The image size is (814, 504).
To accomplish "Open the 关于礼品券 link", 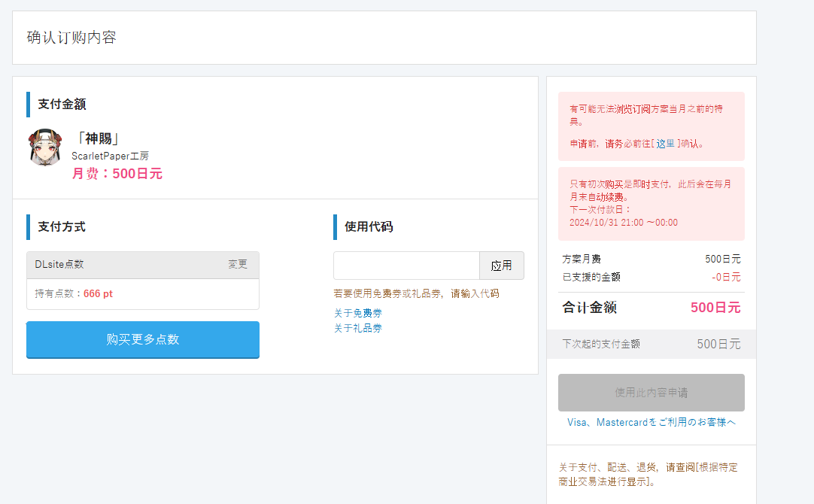I will pos(358,328).
